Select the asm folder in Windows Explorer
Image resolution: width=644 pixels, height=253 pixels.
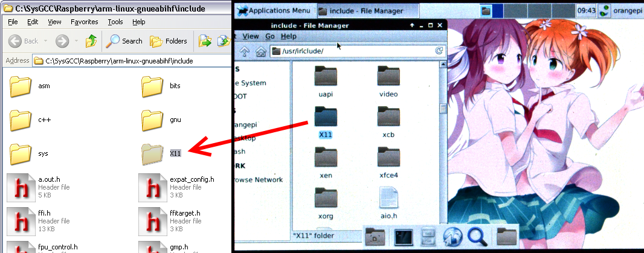[x=30, y=86]
